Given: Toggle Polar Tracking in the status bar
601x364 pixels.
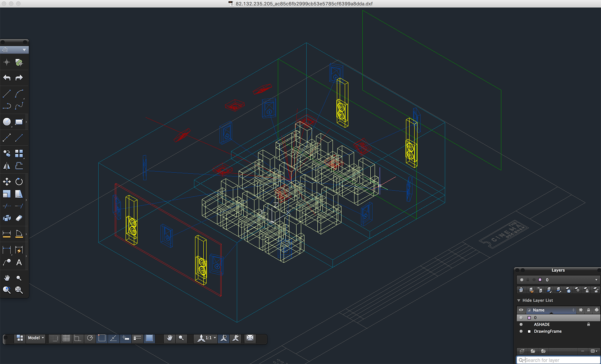Looking at the screenshot, I should [90, 338].
